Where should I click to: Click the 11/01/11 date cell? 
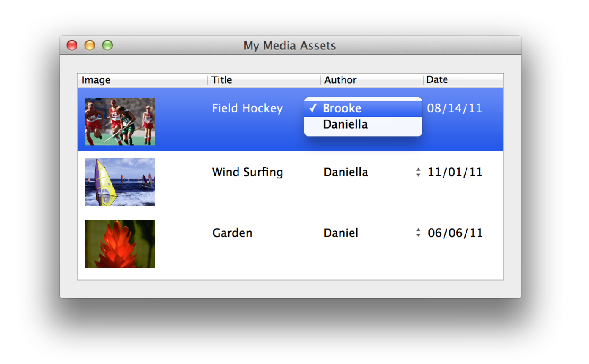click(x=455, y=172)
